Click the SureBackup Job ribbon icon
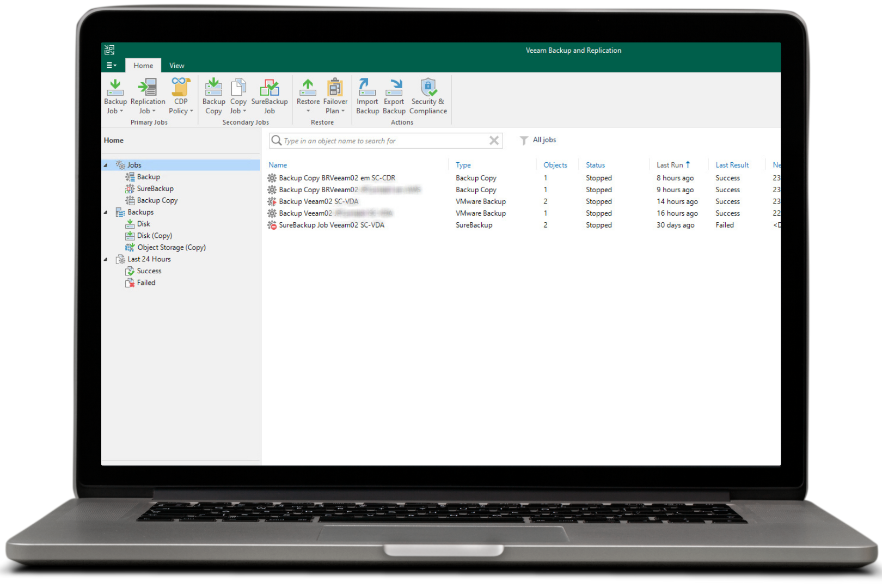Image resolution: width=882 pixels, height=588 pixels. tap(269, 87)
